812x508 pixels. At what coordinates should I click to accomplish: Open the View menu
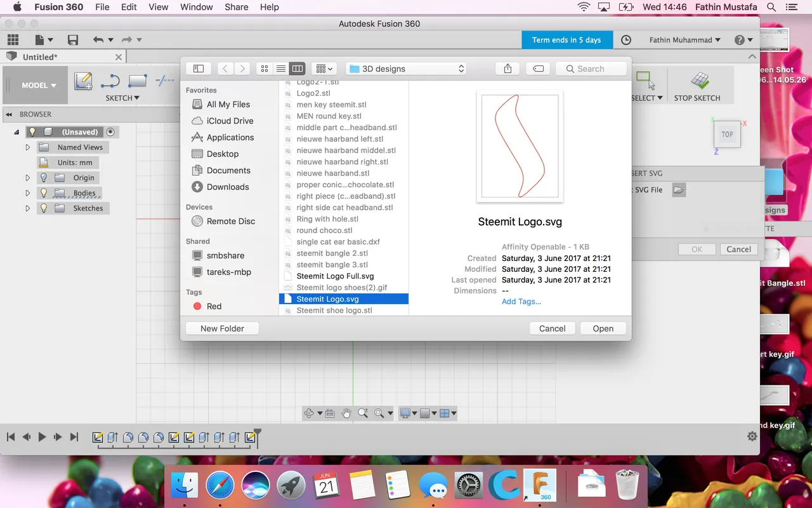point(159,7)
